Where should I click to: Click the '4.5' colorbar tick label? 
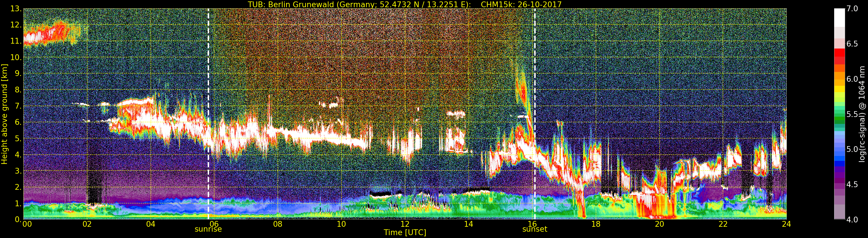tap(852, 185)
